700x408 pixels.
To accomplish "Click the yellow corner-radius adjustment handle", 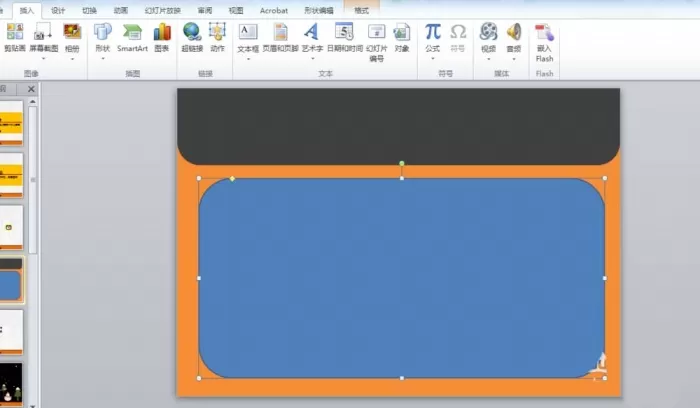I will [232, 179].
